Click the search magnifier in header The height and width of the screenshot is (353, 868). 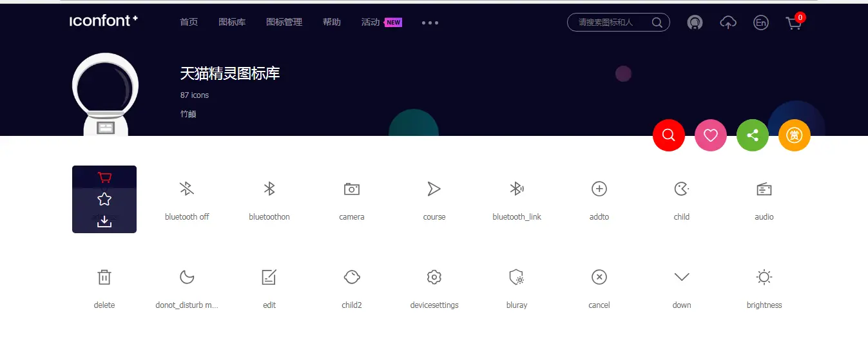657,23
